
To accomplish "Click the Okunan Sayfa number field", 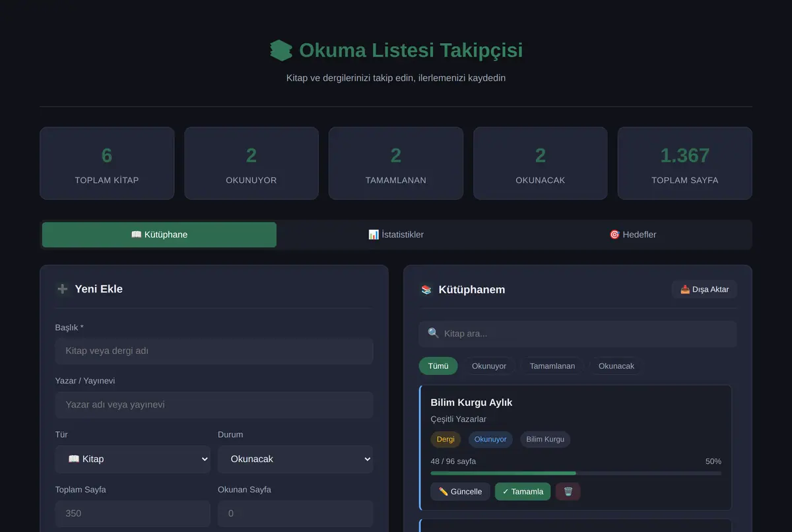I will pos(295,514).
